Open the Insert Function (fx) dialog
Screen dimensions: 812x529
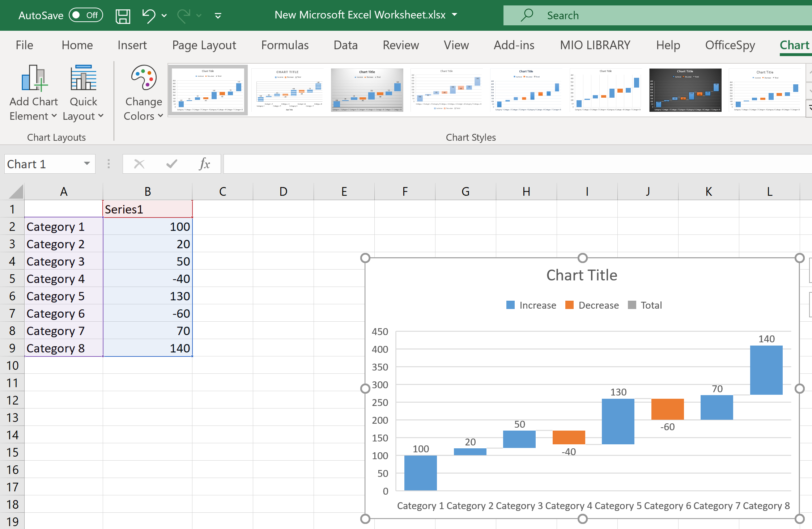click(204, 164)
